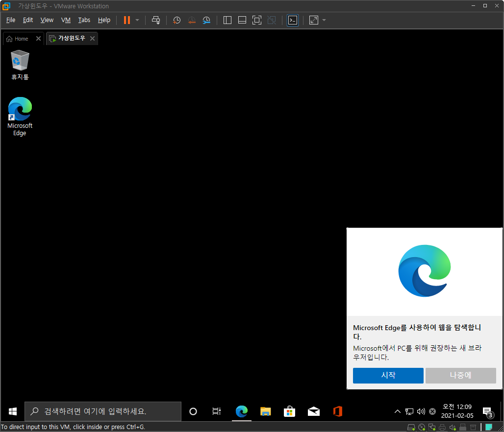504x432 pixels.
Task: Click the guest network tray icon
Action: (x=409, y=411)
